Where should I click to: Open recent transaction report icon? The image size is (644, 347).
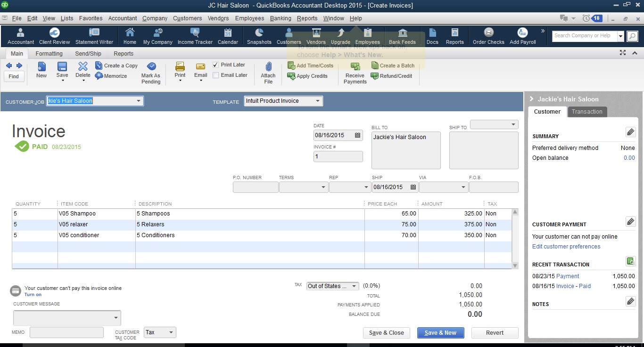tap(630, 261)
